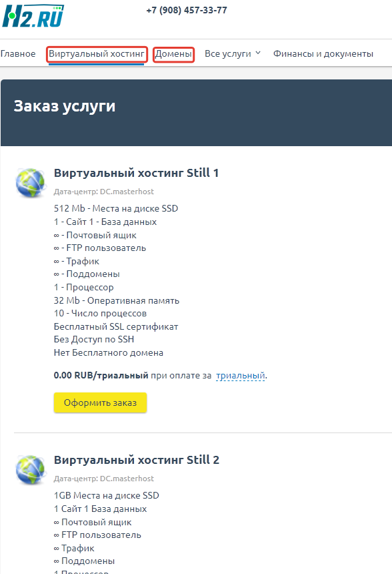Open the Домены menu item

(x=173, y=54)
